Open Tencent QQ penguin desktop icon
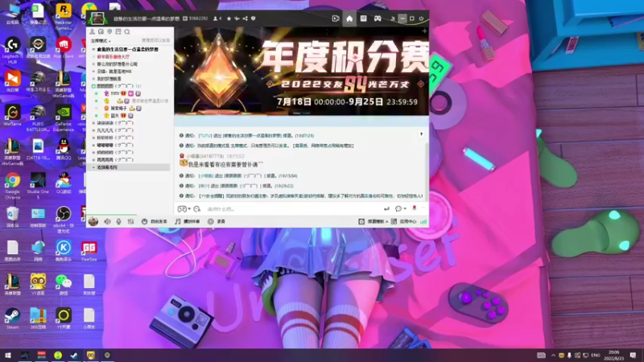The width and height of the screenshot is (644, 362). click(x=64, y=150)
